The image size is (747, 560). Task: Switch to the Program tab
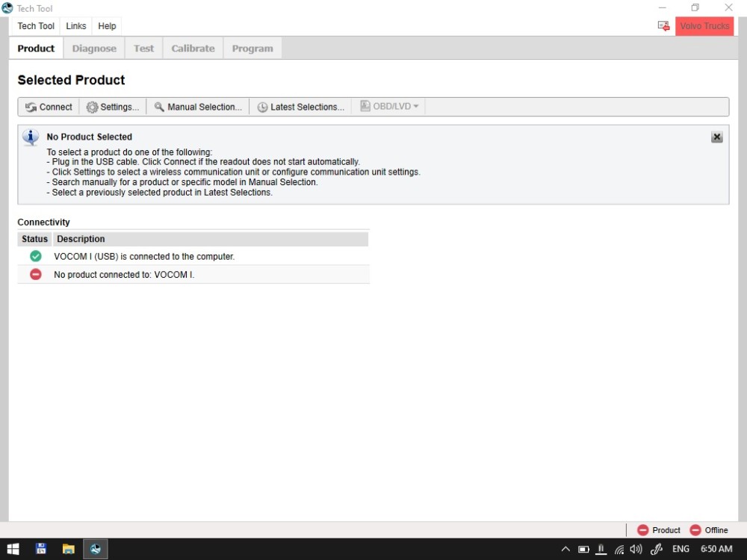(x=252, y=49)
